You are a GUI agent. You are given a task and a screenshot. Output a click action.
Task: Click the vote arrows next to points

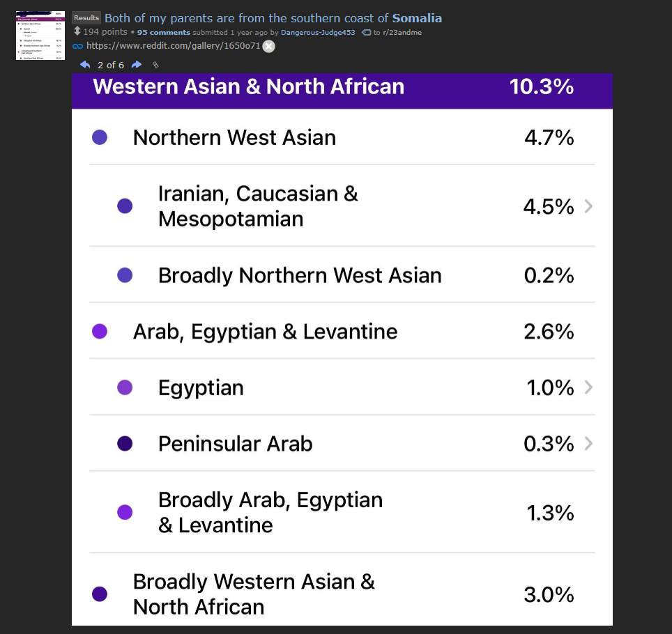tap(77, 31)
